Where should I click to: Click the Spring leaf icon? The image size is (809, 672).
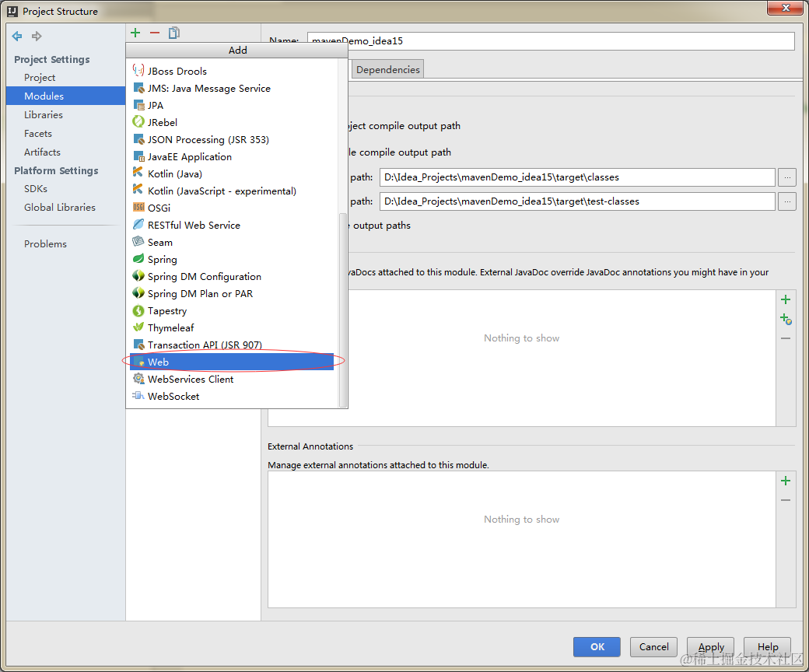[138, 258]
